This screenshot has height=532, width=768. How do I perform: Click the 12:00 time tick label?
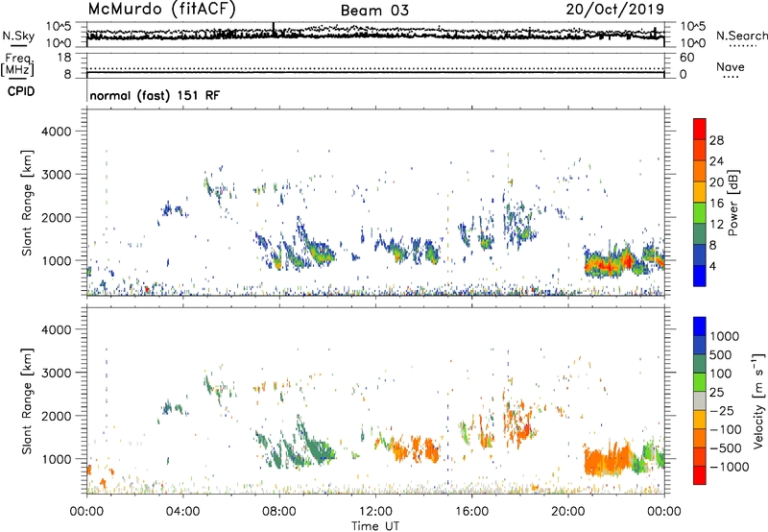[x=375, y=512]
